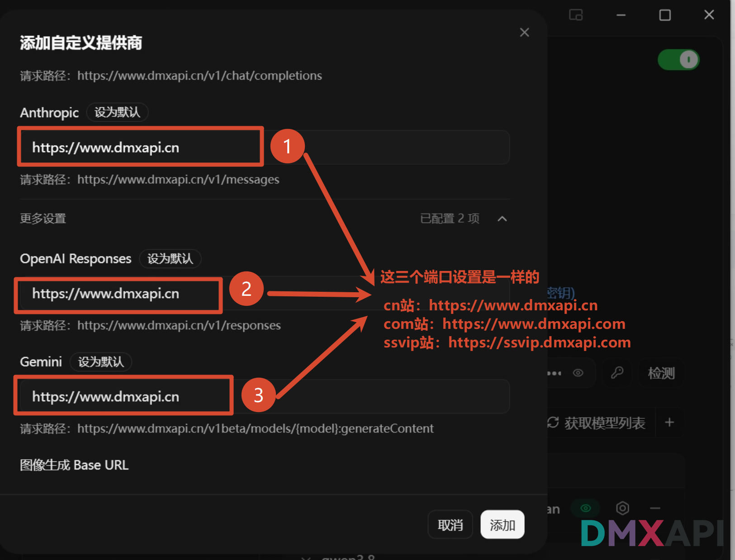Click the green eye icon on model row
Viewport: 735px width, 560px height.
586,508
